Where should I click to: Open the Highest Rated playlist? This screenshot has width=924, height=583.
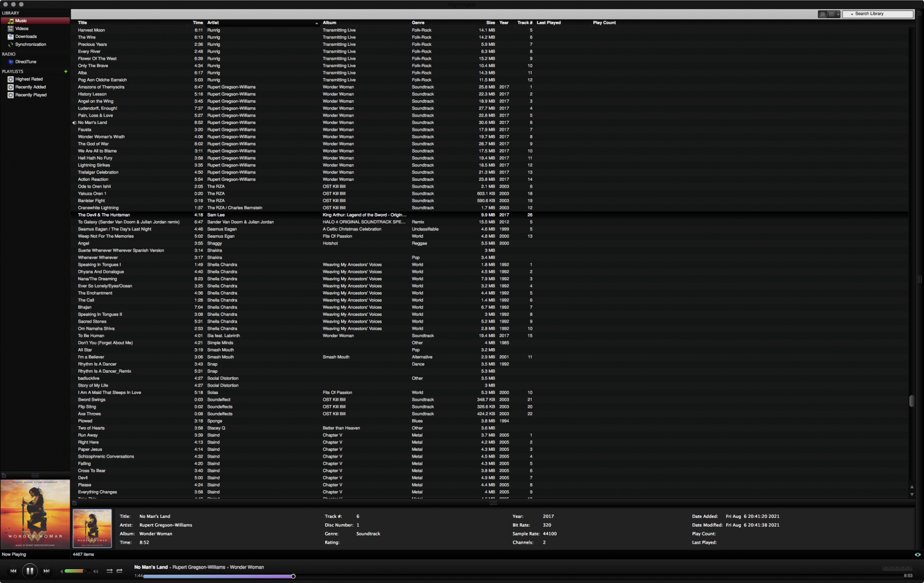29,79
